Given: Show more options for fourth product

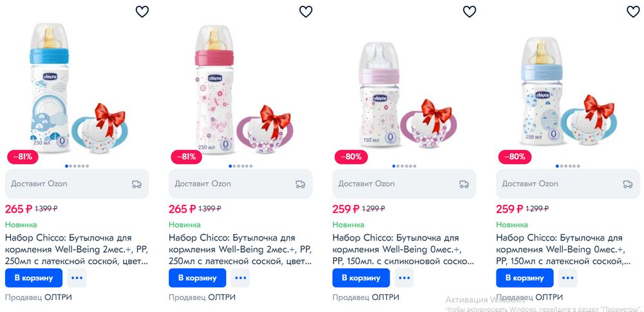Looking at the screenshot, I should coord(567,278).
